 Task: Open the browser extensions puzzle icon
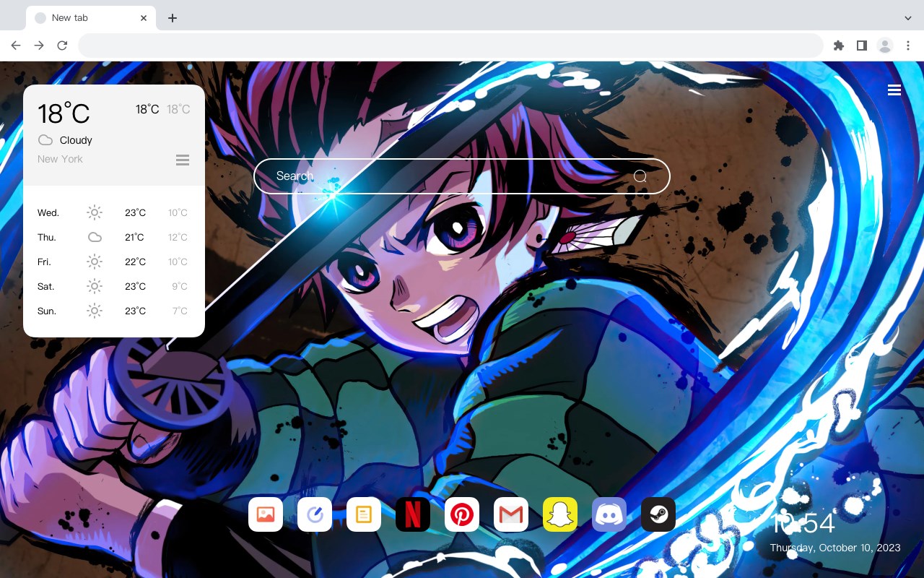tap(838, 46)
